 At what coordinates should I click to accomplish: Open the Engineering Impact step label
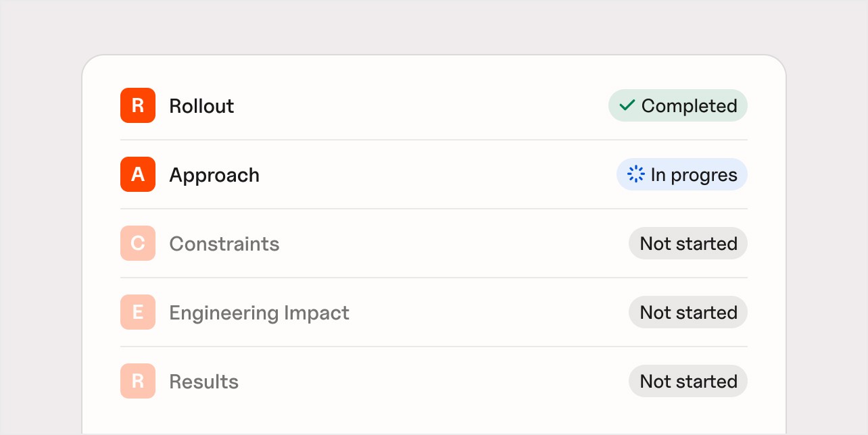pyautogui.click(x=259, y=313)
